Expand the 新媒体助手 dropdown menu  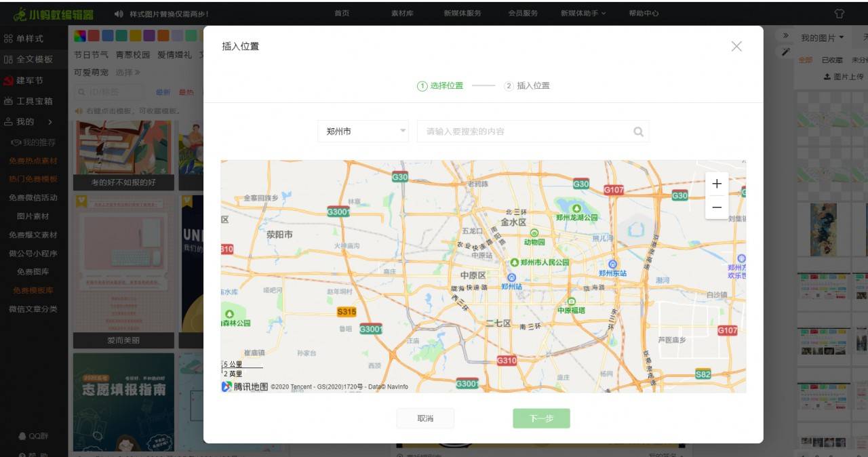pos(583,14)
